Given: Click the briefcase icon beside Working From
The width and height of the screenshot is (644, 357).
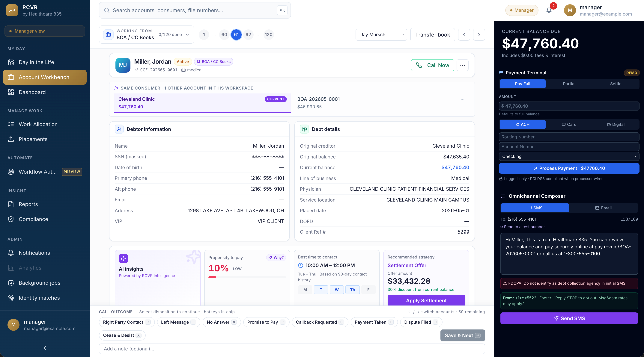Looking at the screenshot, I should pos(108,34).
